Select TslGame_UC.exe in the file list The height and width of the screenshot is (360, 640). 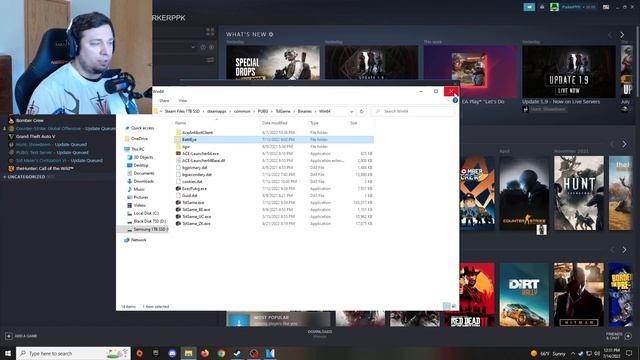click(196, 216)
